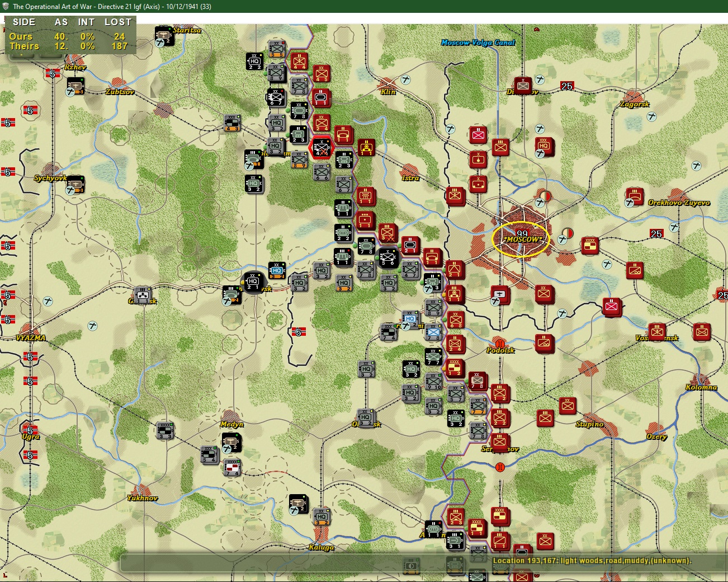728x582 pixels.
Task: Select the Soviet XX counter above Stupino
Action: [568, 406]
